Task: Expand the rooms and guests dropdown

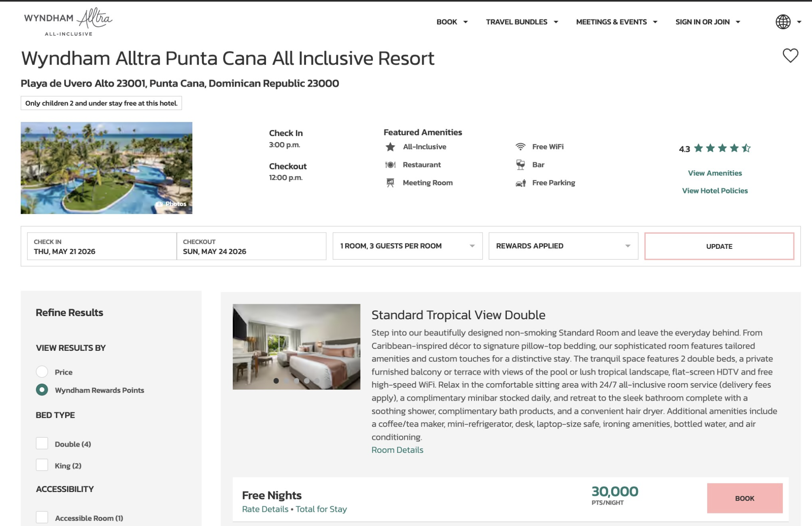Action: (x=407, y=246)
